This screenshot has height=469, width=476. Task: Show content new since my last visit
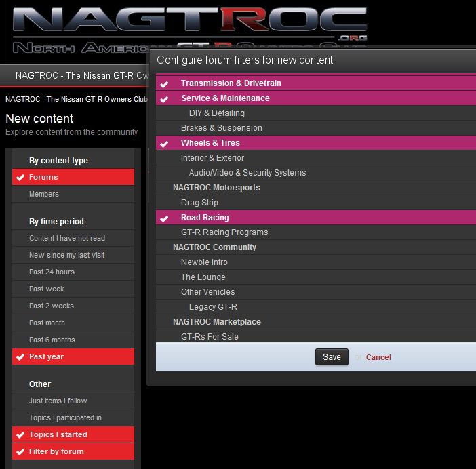point(73,255)
